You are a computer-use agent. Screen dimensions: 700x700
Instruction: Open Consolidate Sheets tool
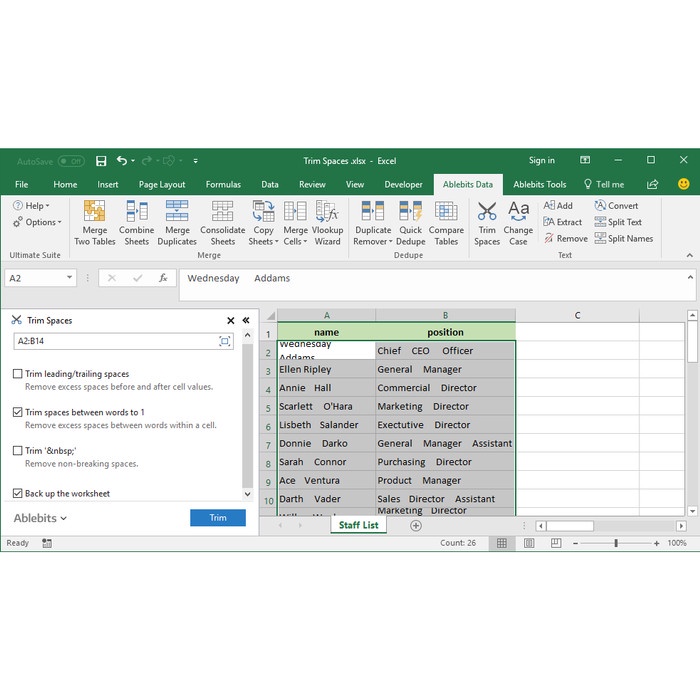[222, 223]
